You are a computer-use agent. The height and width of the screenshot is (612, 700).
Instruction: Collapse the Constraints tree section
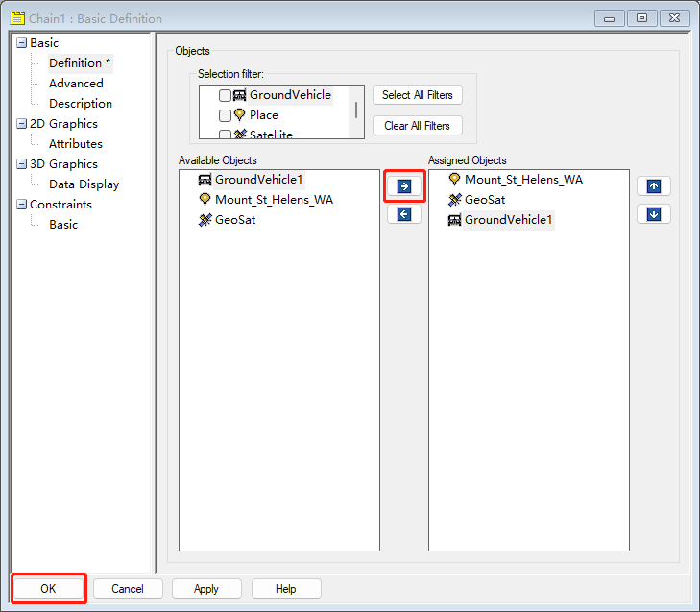22,205
